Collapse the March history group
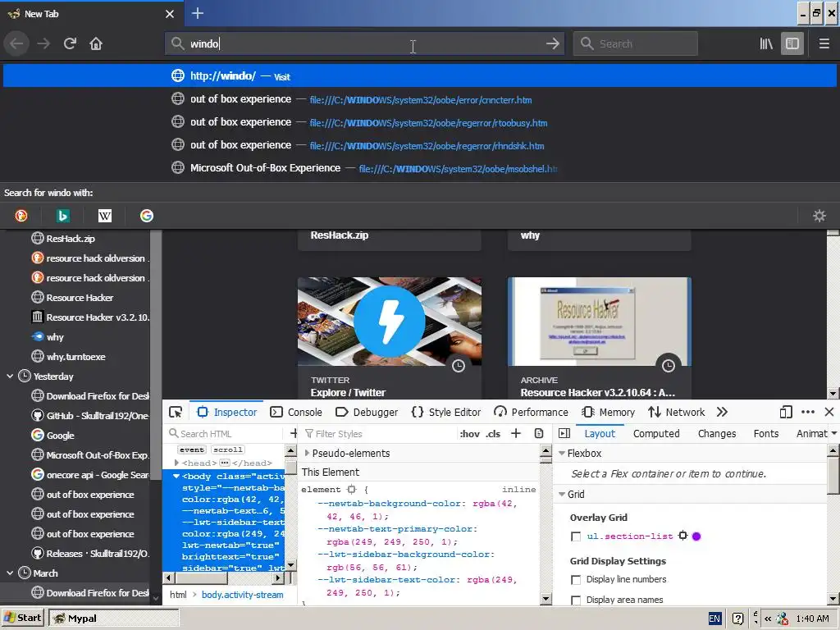 10,573
